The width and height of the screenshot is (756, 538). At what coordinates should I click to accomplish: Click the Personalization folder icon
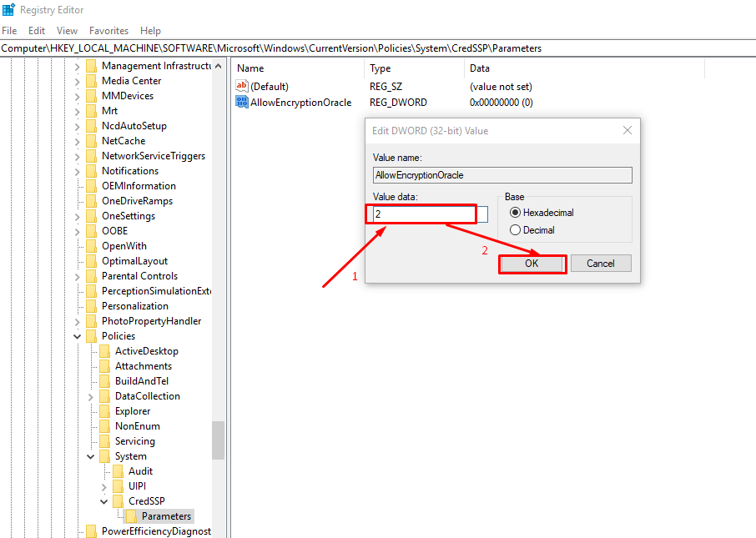point(92,306)
